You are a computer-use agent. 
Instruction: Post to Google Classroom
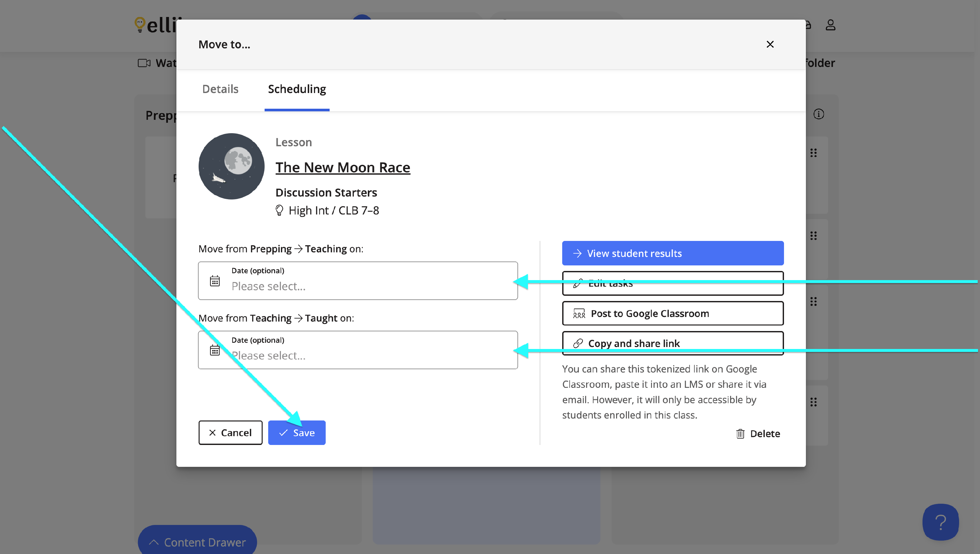(672, 313)
